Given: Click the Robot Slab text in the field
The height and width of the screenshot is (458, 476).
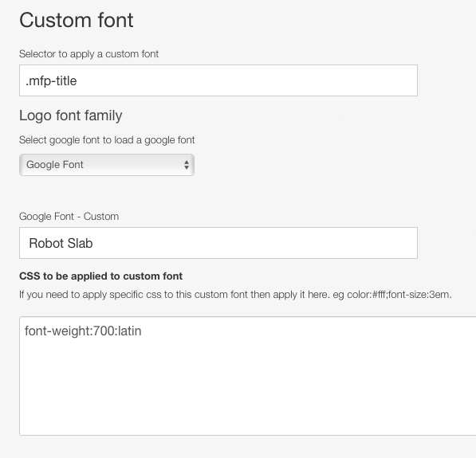Looking at the screenshot, I should point(61,243).
